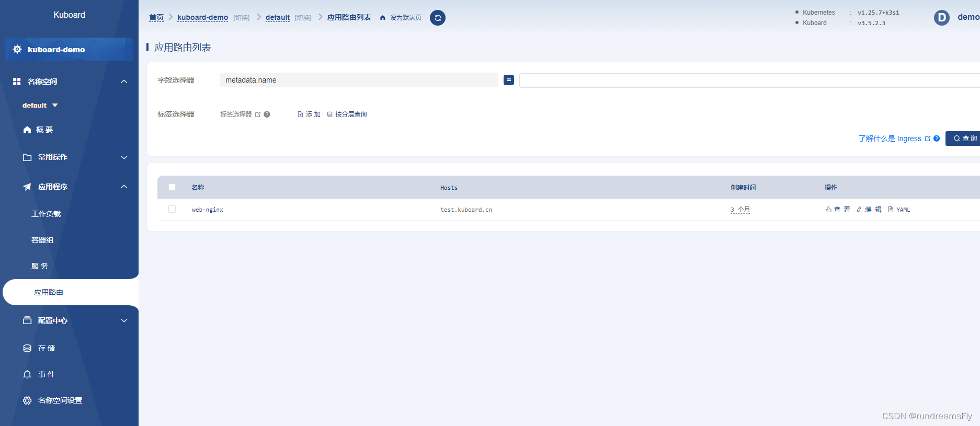The width and height of the screenshot is (980, 426).
Task: Open 容器组 in the sidebar
Action: [42, 240]
